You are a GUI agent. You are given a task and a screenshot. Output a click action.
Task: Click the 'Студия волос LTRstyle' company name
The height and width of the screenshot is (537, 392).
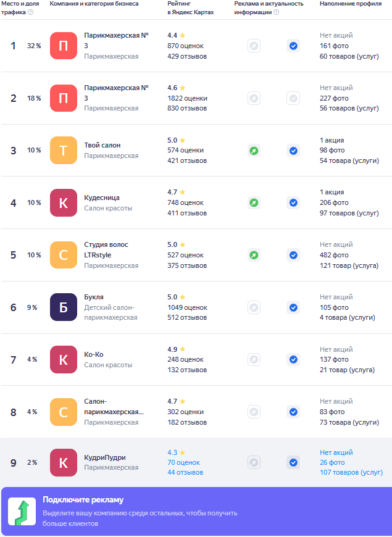pyautogui.click(x=106, y=249)
